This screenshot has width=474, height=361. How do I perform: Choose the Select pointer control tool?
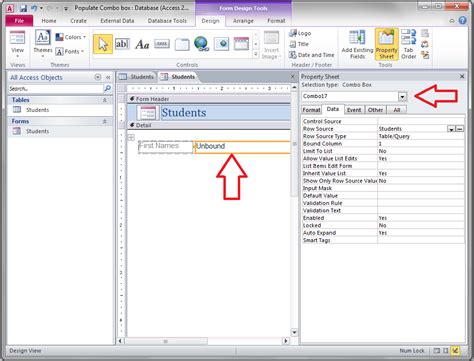(103, 44)
